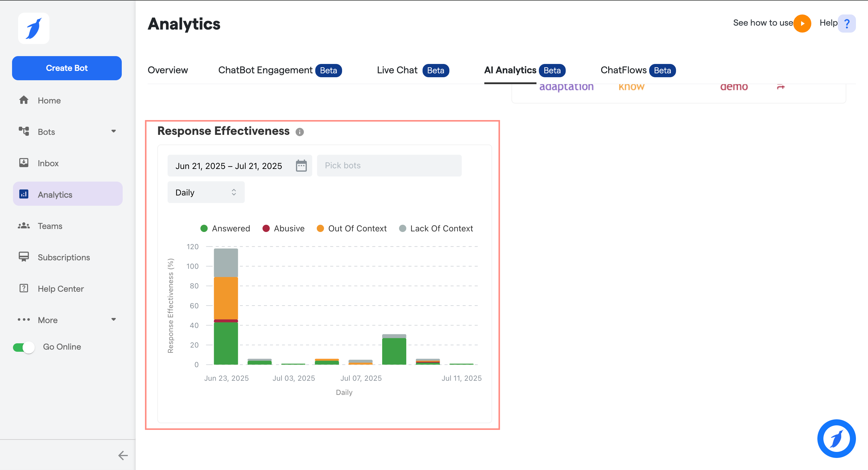
Task: Open the floating chat widget bird icon
Action: coord(836,439)
